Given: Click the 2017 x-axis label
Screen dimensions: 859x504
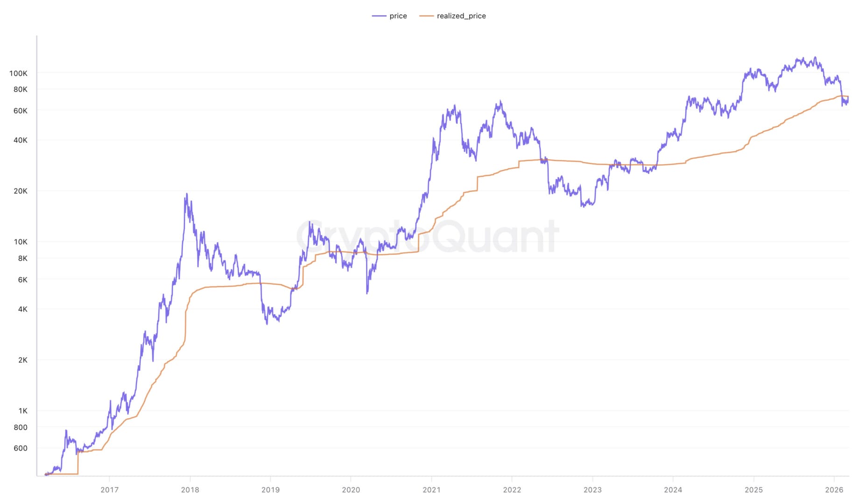Looking at the screenshot, I should (109, 490).
